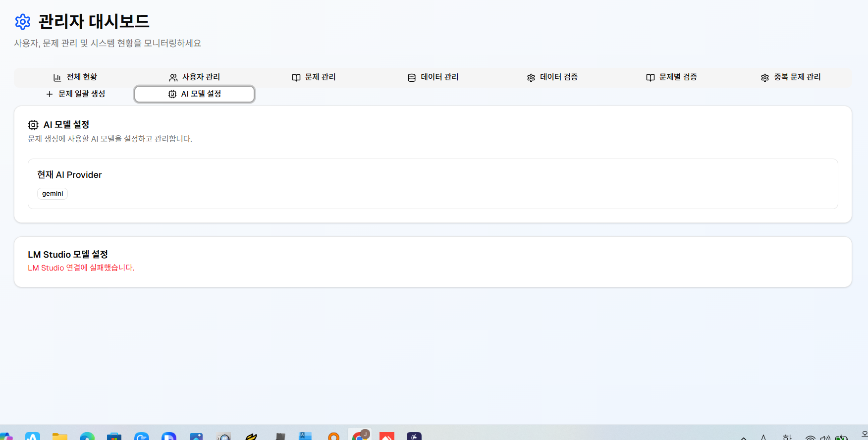Open Microsoft Edge from the taskbar
868x440 pixels.
tap(87, 437)
